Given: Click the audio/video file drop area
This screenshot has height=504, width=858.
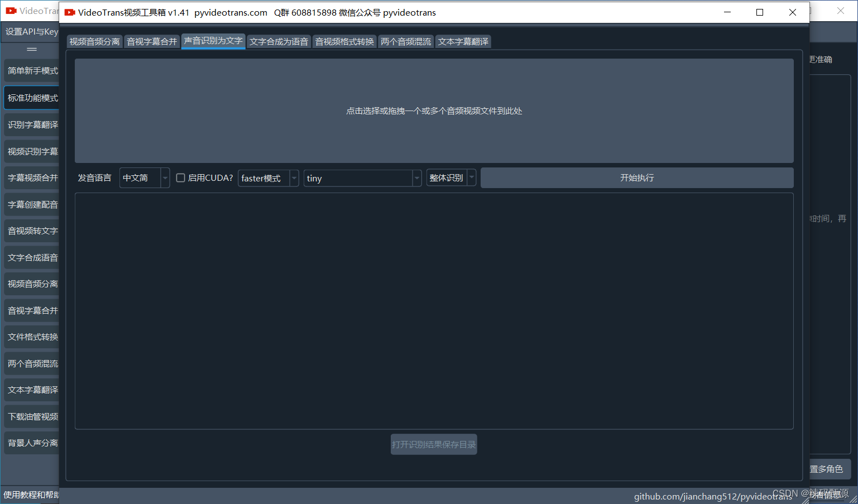Looking at the screenshot, I should (x=434, y=111).
